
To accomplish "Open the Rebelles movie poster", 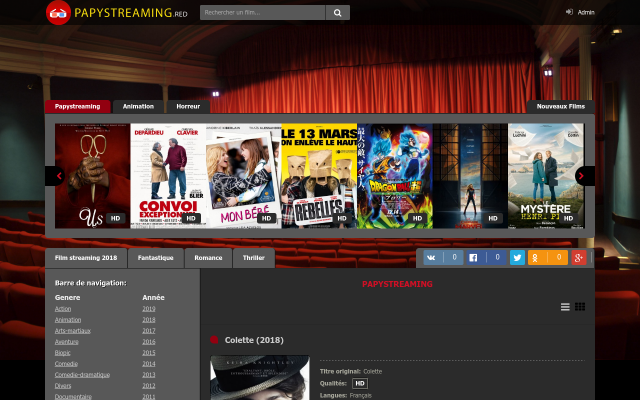I will tap(319, 176).
